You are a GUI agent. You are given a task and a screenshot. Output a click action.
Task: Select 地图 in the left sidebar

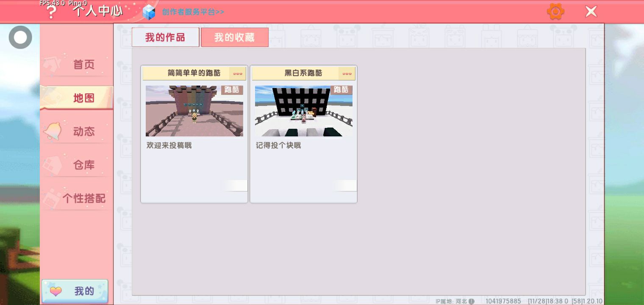tap(83, 98)
